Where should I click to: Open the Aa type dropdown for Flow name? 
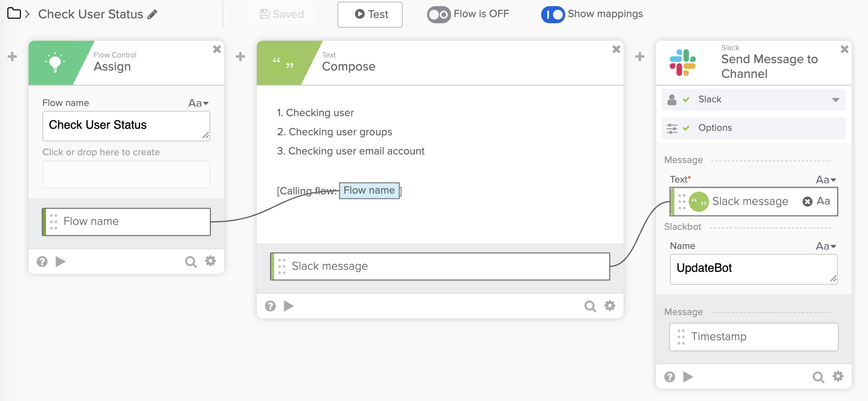coord(198,103)
